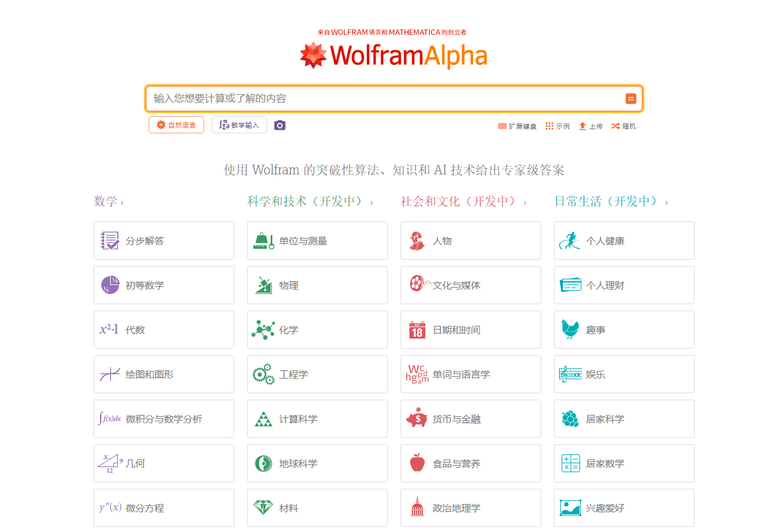780x532 pixels.
Task: Open 绘图和图形 plot icon
Action: point(110,374)
